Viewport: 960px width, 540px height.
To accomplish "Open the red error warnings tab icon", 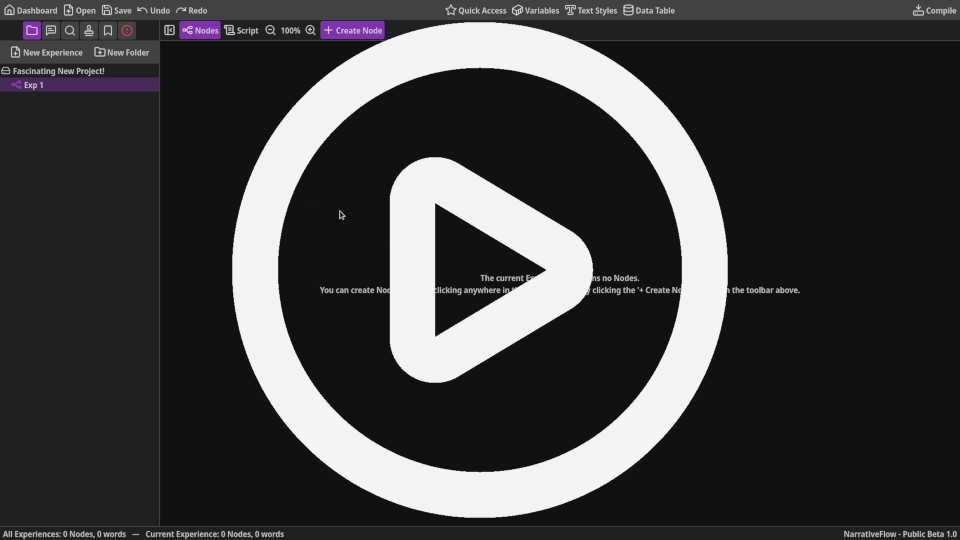I will tap(127, 31).
